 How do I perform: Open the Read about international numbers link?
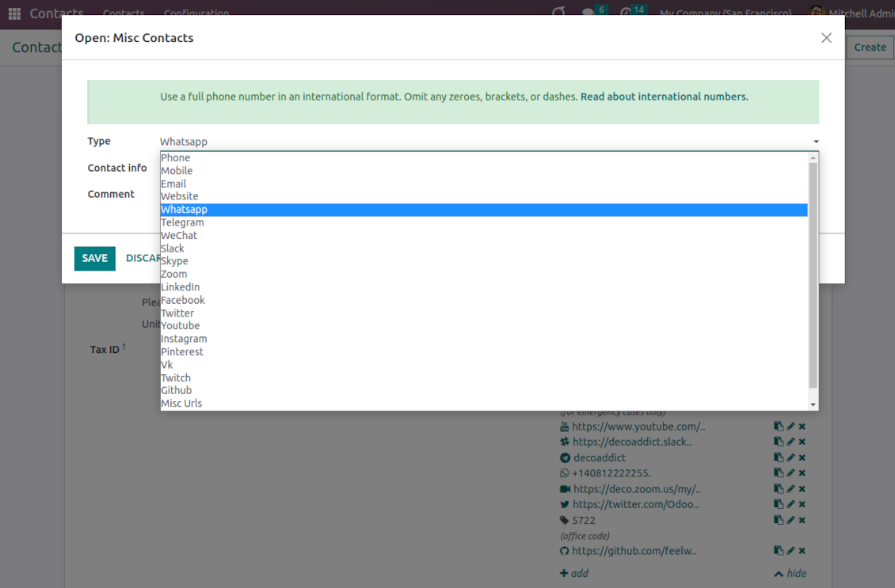pyautogui.click(x=664, y=97)
